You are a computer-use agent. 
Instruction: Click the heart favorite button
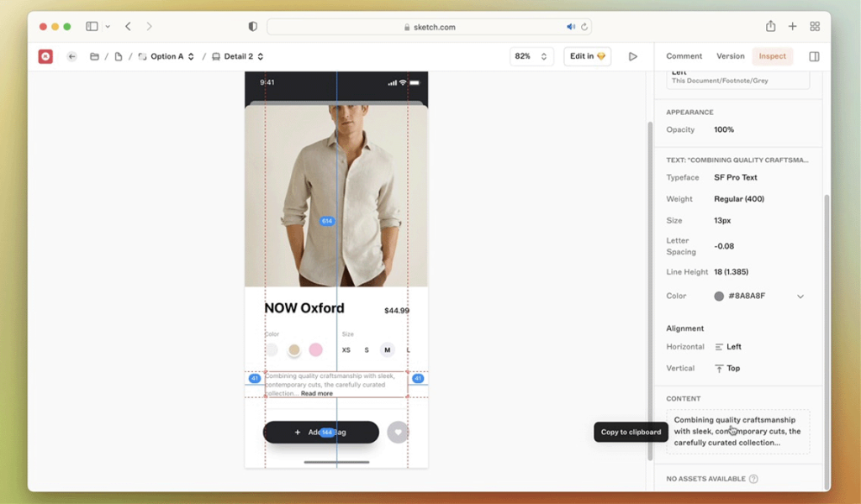click(x=398, y=432)
